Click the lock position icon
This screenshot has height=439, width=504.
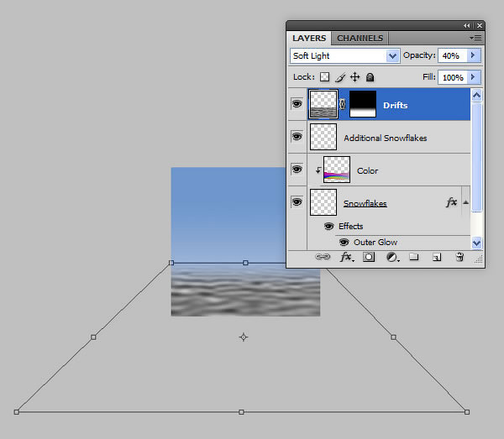click(354, 77)
